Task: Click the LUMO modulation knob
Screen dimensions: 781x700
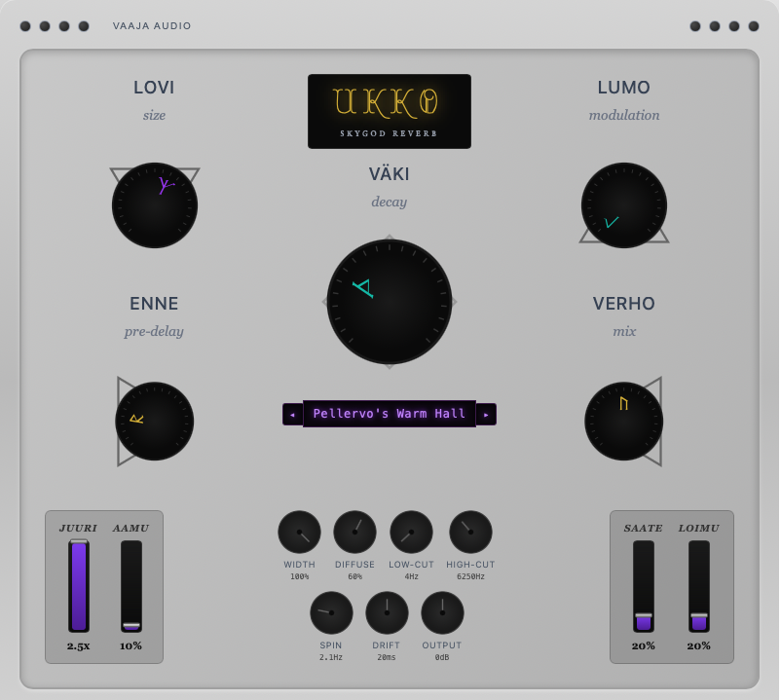Action: click(x=624, y=205)
